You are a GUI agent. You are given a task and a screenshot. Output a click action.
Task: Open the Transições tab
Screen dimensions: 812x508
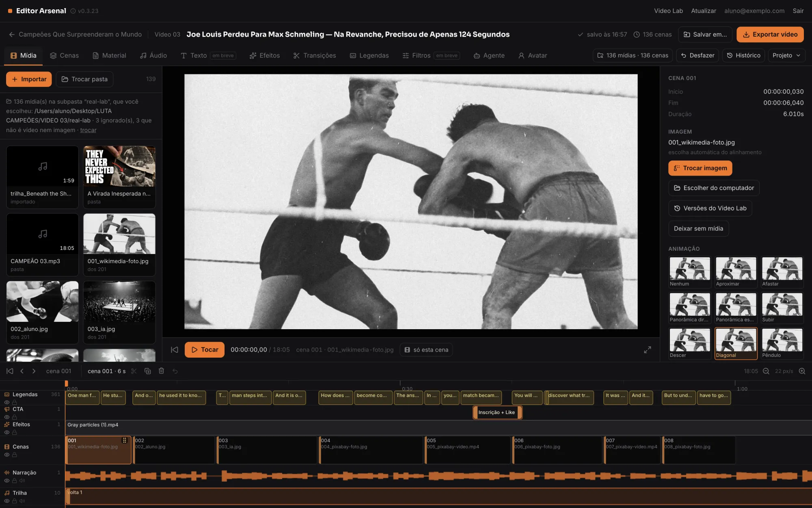(x=315, y=55)
